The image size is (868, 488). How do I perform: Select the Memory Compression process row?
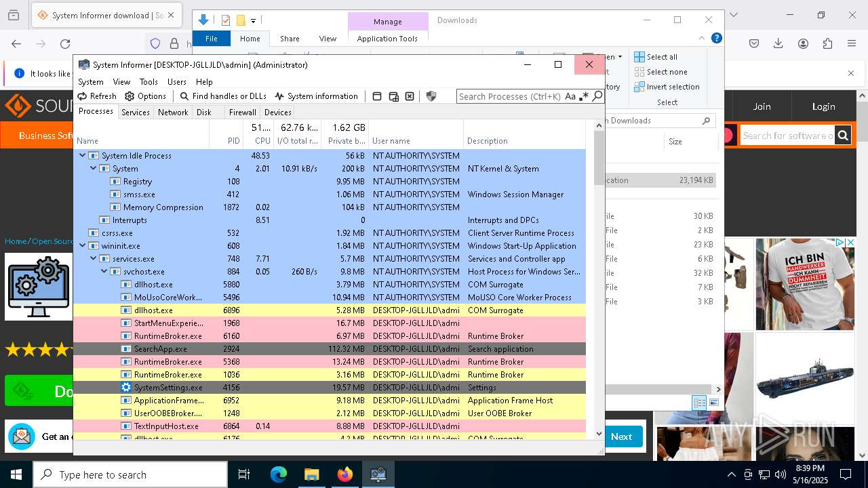tap(330, 207)
